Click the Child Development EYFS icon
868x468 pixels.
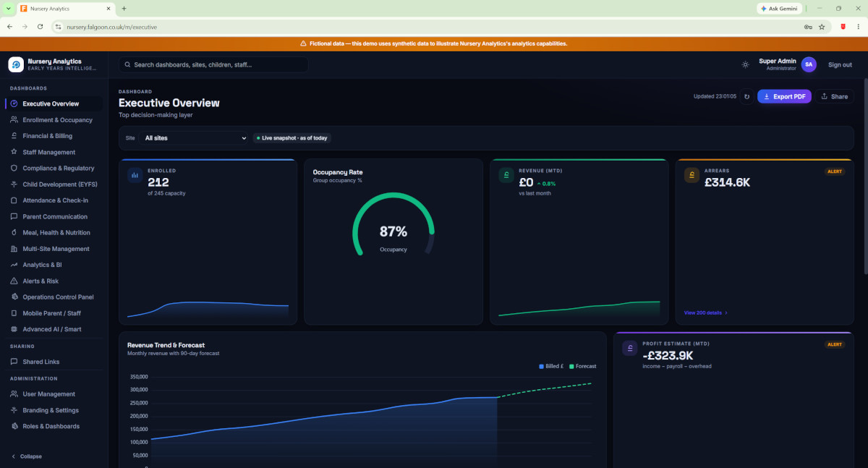click(x=14, y=184)
